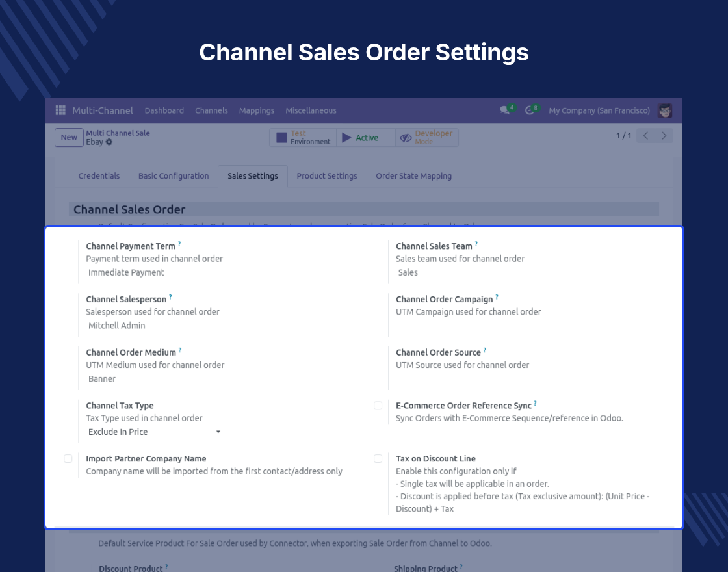Show help tooltip for Shipping Product
The width and height of the screenshot is (728, 572).
pos(461,566)
